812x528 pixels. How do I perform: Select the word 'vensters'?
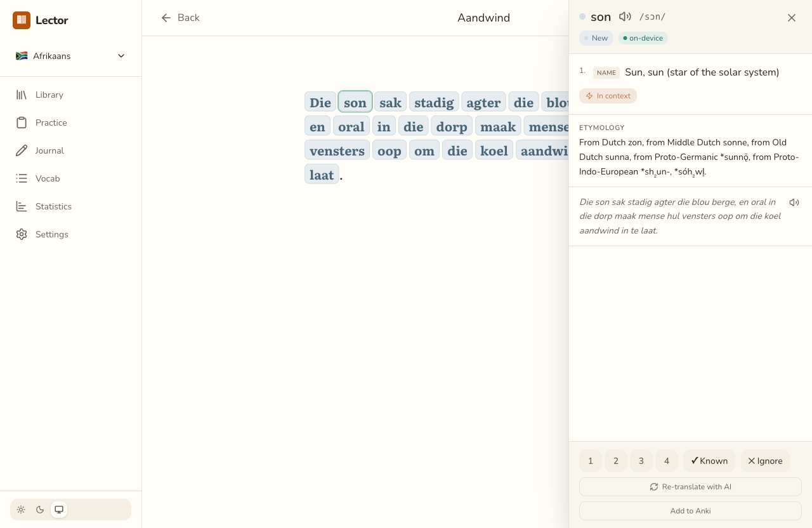pos(337,150)
